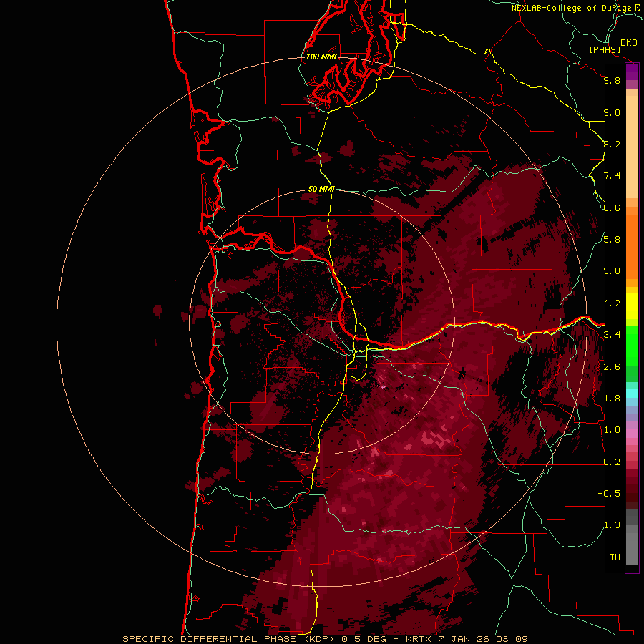
Task: Click the 100 NMI range ring label
Action: pyautogui.click(x=321, y=57)
